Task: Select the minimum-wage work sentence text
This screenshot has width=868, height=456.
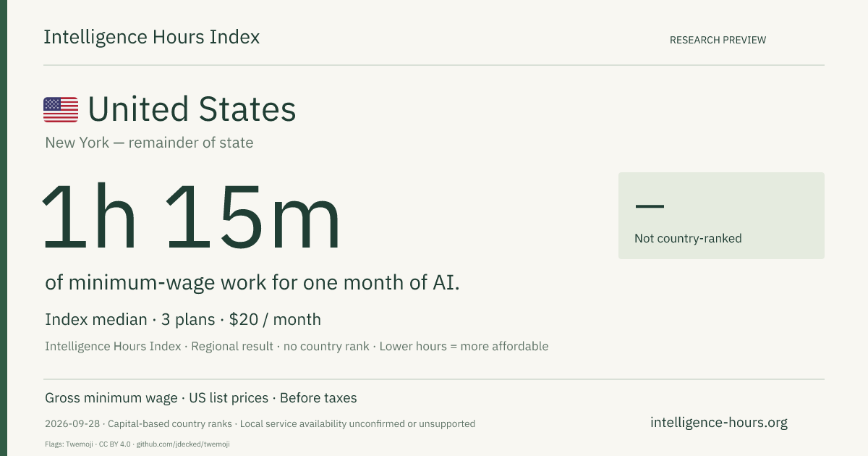Action: tap(252, 283)
